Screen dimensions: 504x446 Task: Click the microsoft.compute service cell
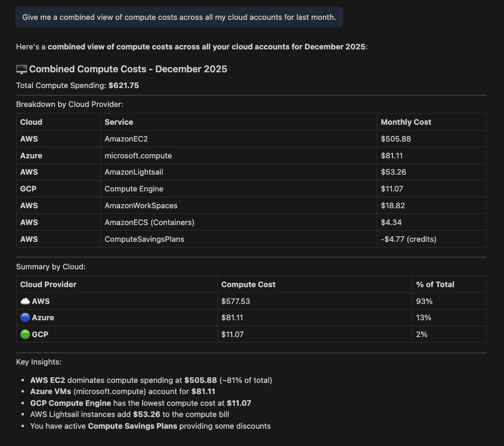tap(138, 155)
